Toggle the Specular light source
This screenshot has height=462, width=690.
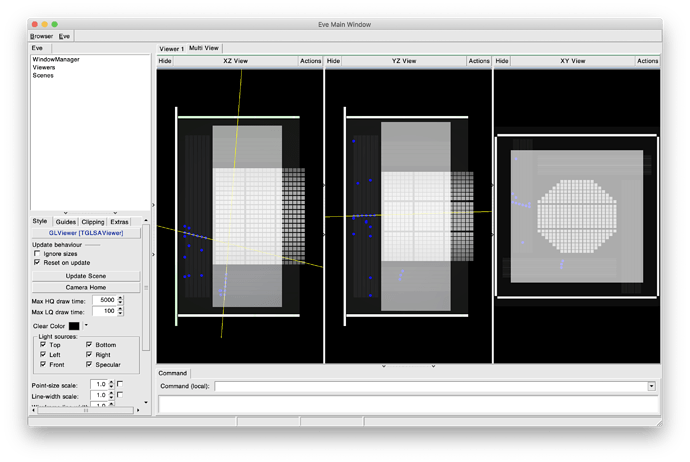point(89,364)
